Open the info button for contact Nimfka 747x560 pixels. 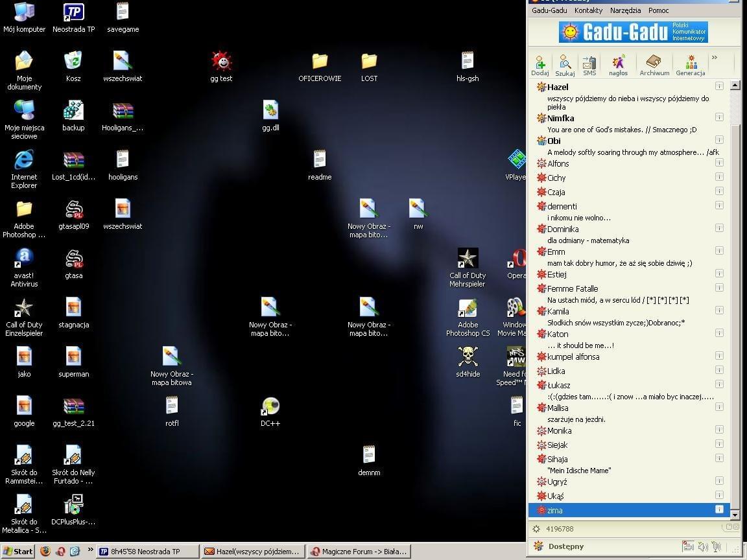[x=719, y=117]
